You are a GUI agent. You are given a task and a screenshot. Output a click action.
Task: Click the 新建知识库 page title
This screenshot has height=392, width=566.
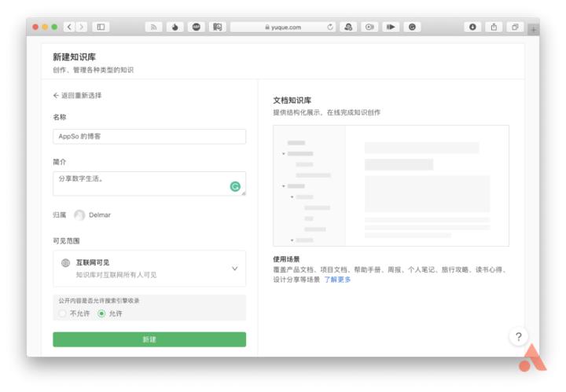[75, 57]
